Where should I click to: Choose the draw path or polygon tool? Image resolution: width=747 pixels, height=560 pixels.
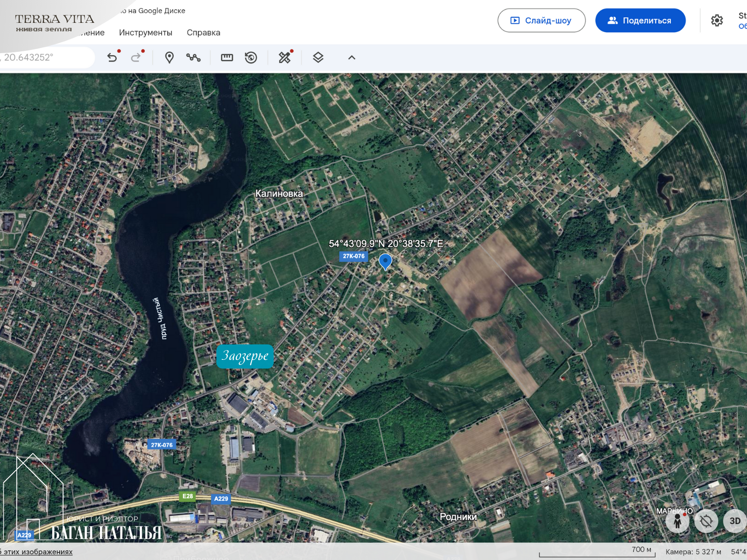pos(193,57)
